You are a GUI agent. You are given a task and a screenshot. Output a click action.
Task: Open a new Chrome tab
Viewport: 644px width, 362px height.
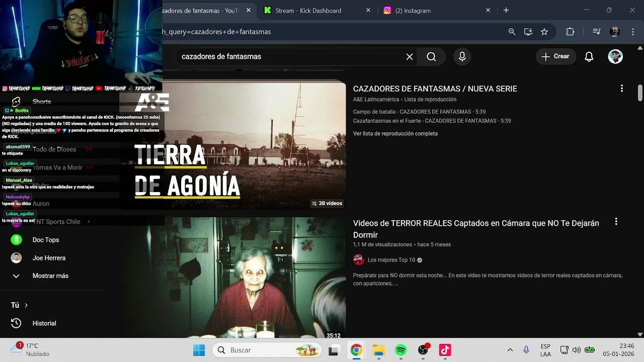(506, 10)
